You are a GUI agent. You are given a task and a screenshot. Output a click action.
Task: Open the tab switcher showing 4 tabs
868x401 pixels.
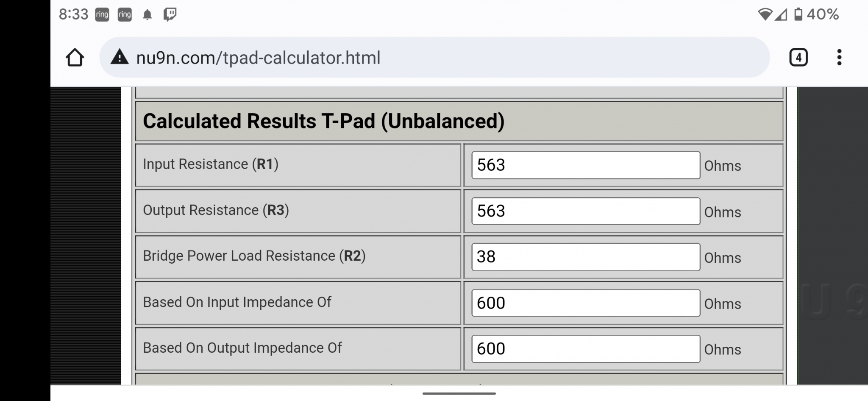click(798, 57)
